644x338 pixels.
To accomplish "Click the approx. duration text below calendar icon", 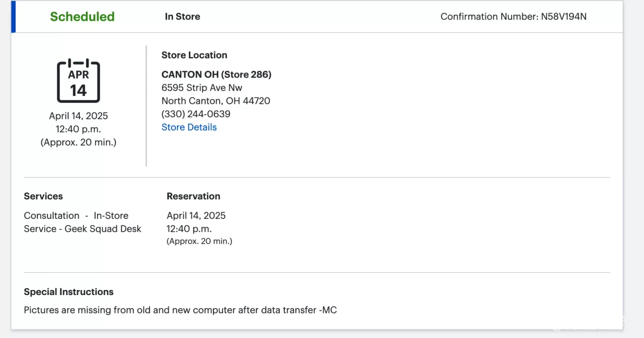I will pos(78,143).
